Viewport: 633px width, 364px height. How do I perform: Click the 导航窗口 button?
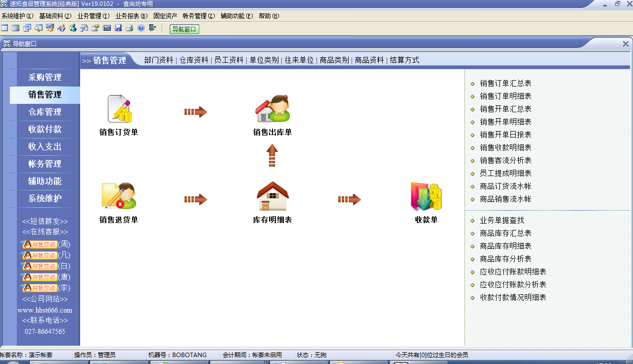coord(184,29)
